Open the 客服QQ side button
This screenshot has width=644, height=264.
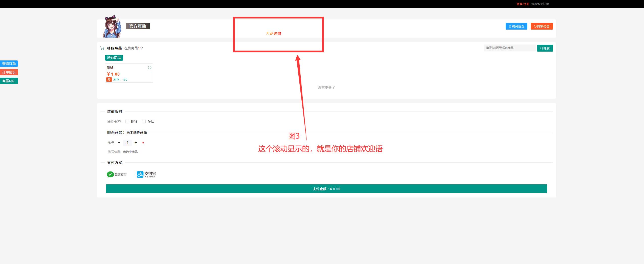(9, 81)
